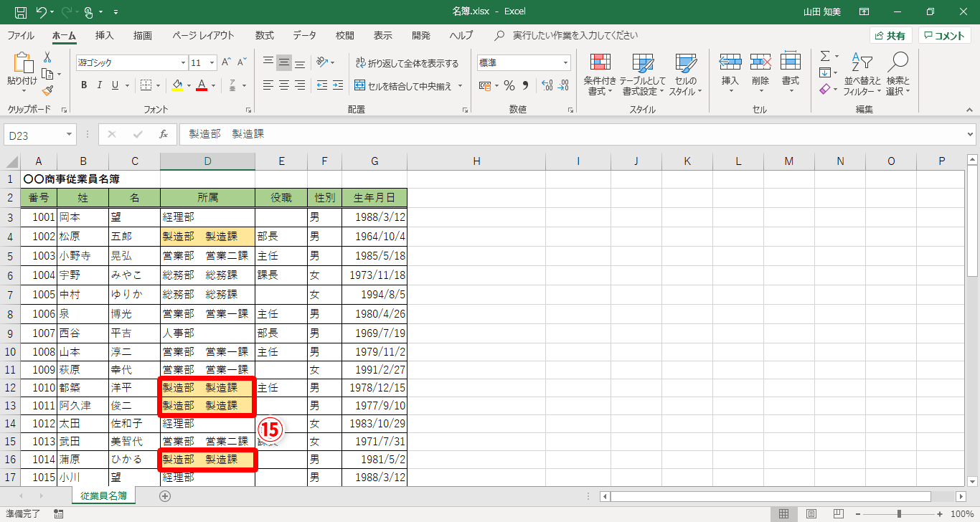This screenshot has width=980, height=522.
Task: Click the コメント button
Action: point(945,36)
